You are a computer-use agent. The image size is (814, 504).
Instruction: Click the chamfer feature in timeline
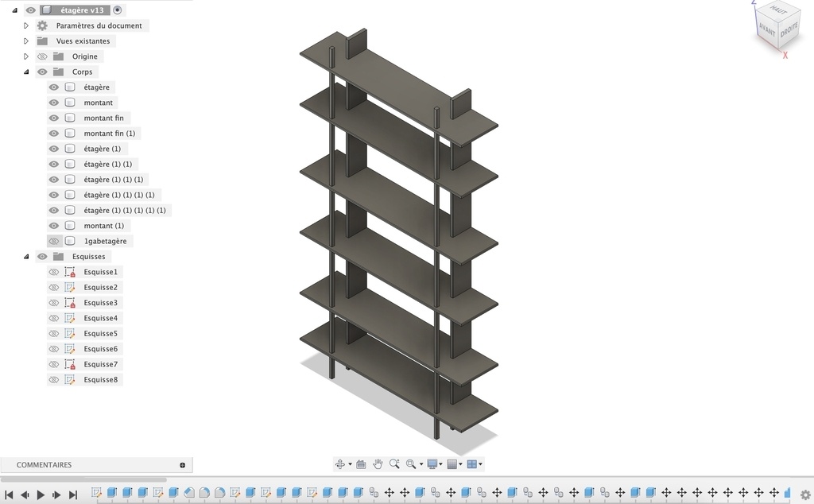[x=189, y=493]
